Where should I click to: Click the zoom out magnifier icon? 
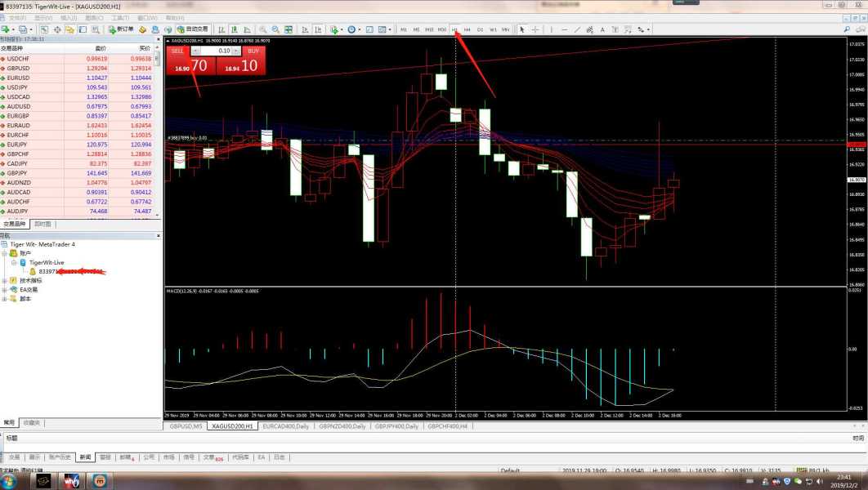click(x=276, y=29)
